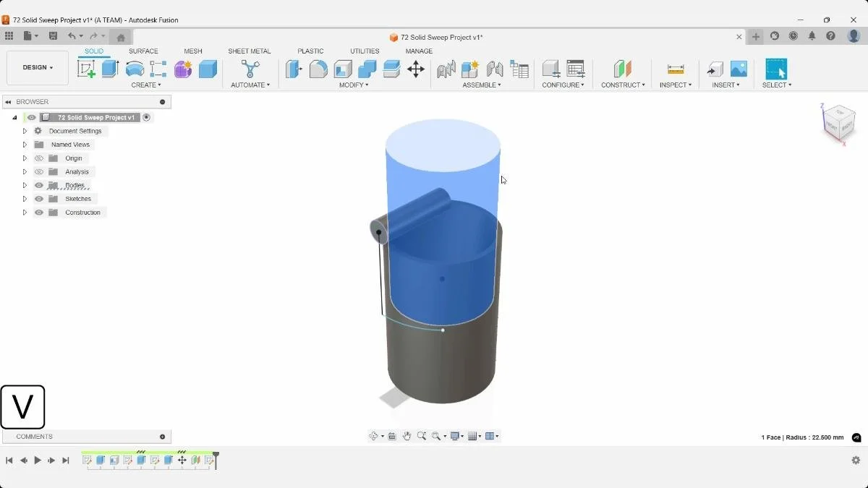Viewport: 868px width, 488px height.
Task: Play the timeline from the playback controls
Action: coord(38,461)
